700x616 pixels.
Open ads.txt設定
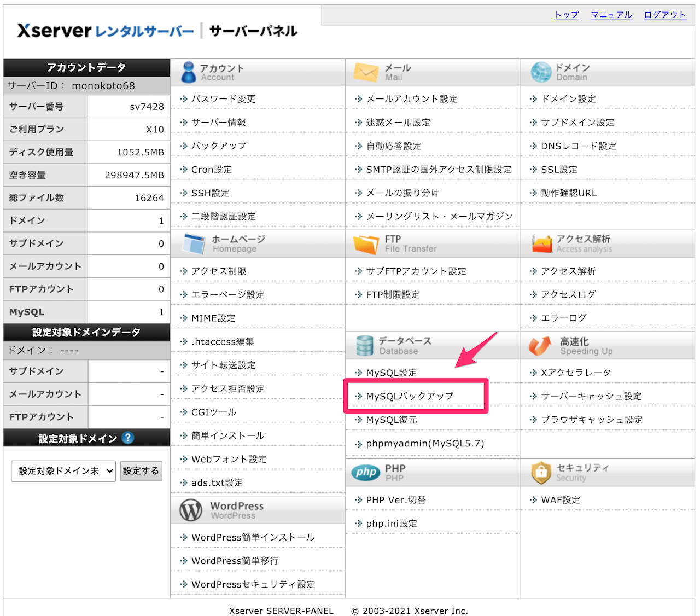tap(217, 483)
